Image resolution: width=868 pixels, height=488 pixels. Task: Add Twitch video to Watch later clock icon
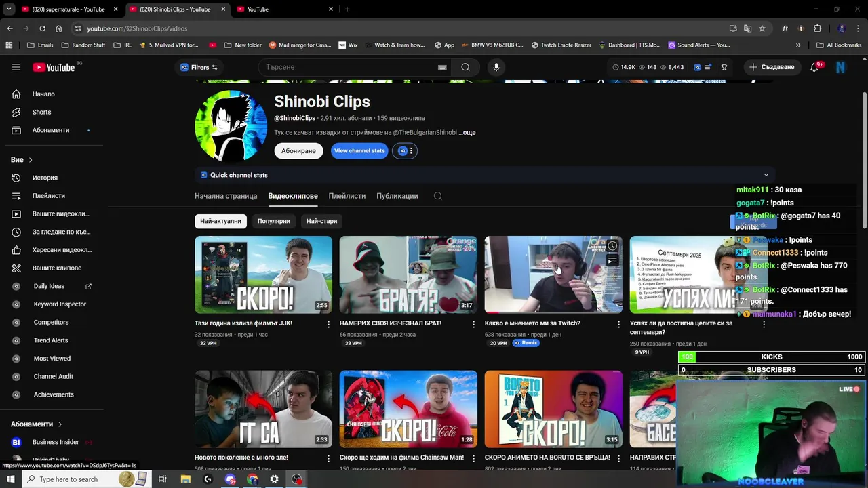click(x=612, y=246)
